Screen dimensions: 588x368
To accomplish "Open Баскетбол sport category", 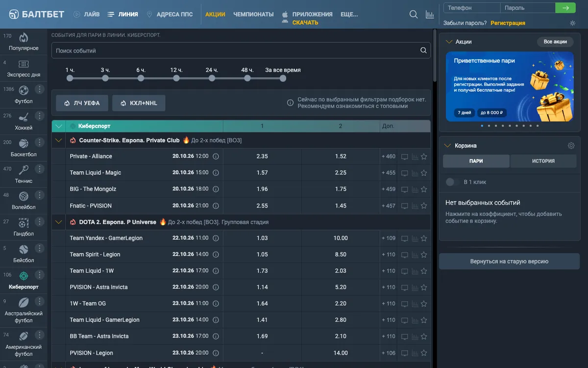I will pyautogui.click(x=24, y=148).
